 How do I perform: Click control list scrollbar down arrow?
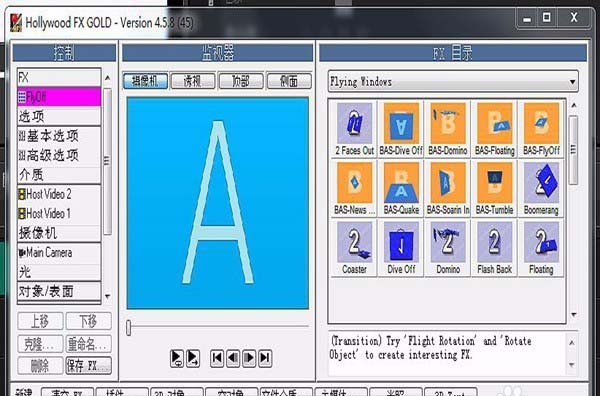click(x=108, y=296)
